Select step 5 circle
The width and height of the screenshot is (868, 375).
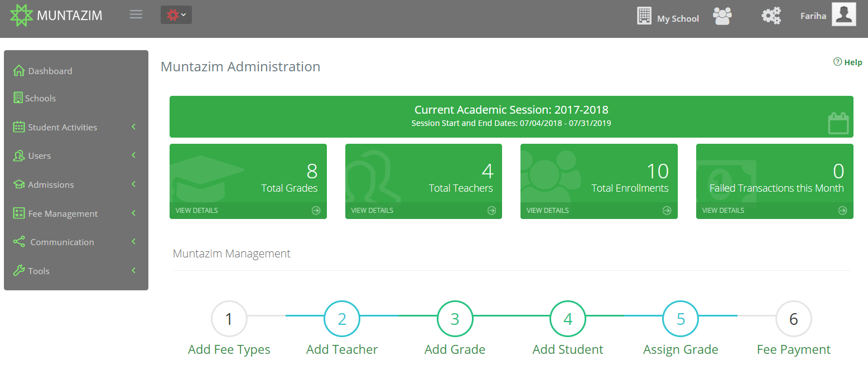pyautogui.click(x=681, y=319)
